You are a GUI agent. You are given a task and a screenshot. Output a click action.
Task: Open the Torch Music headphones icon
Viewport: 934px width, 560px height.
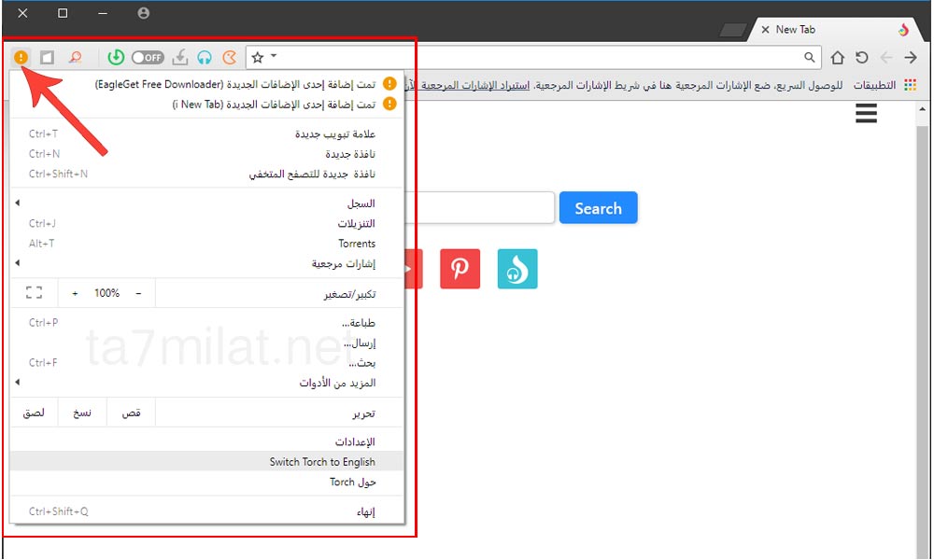(x=205, y=57)
